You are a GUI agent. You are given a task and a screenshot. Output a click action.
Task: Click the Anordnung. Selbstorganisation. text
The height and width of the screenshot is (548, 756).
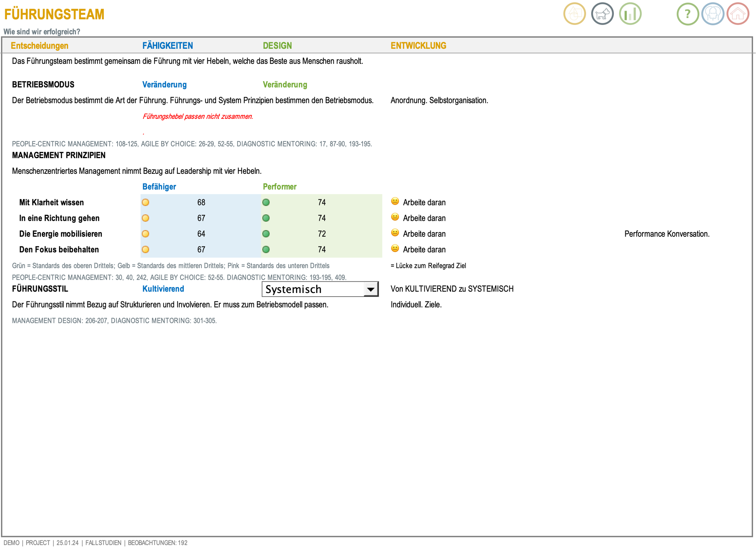pos(439,100)
